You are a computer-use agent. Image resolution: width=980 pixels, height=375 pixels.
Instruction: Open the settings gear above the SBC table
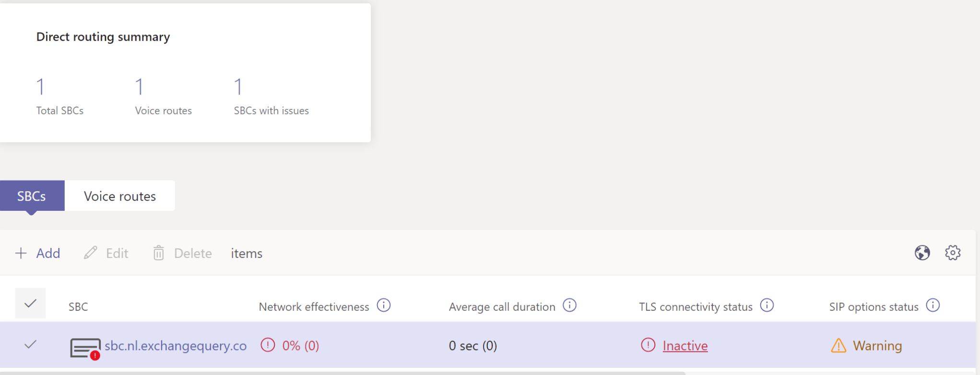(953, 253)
